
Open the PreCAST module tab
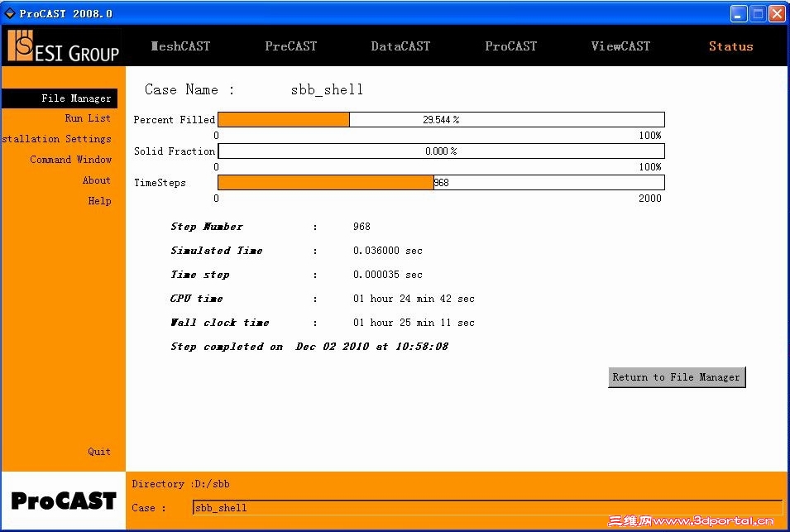click(290, 46)
